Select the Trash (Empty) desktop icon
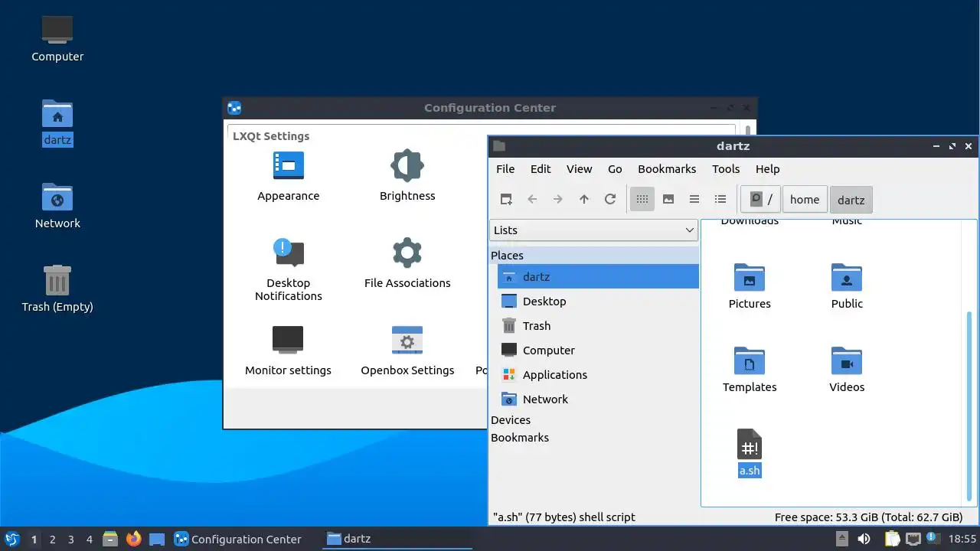The image size is (980, 551). coord(57,289)
